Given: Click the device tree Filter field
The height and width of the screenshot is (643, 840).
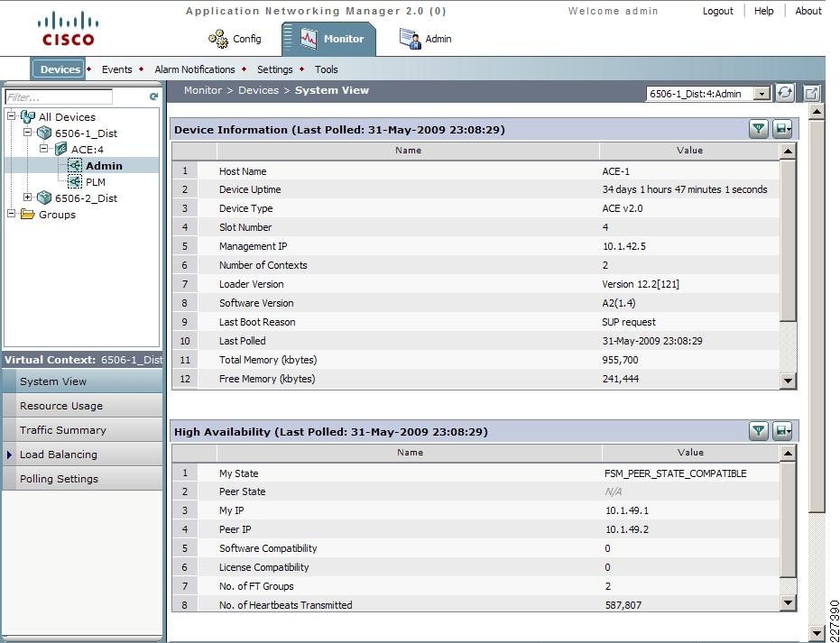Looking at the screenshot, I should (59, 96).
